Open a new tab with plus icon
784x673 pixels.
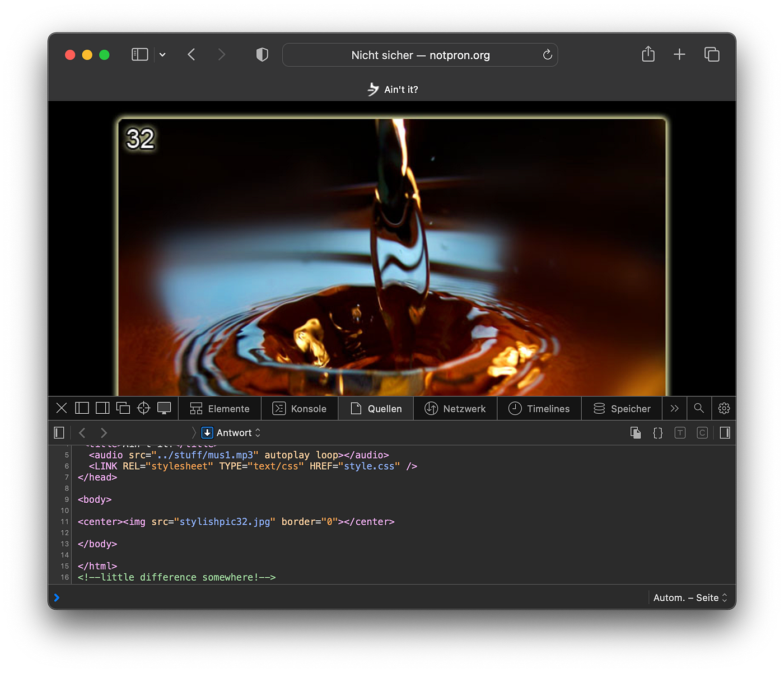(679, 54)
